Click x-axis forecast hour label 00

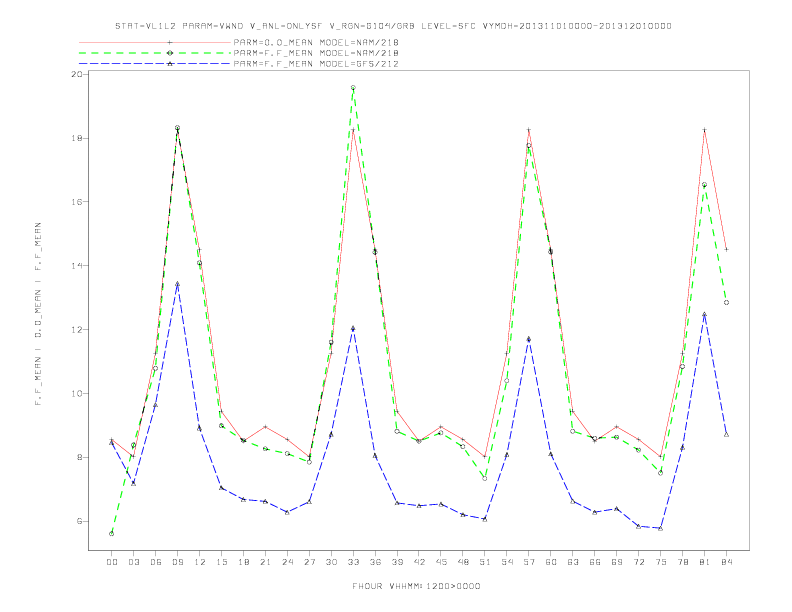[x=112, y=562]
